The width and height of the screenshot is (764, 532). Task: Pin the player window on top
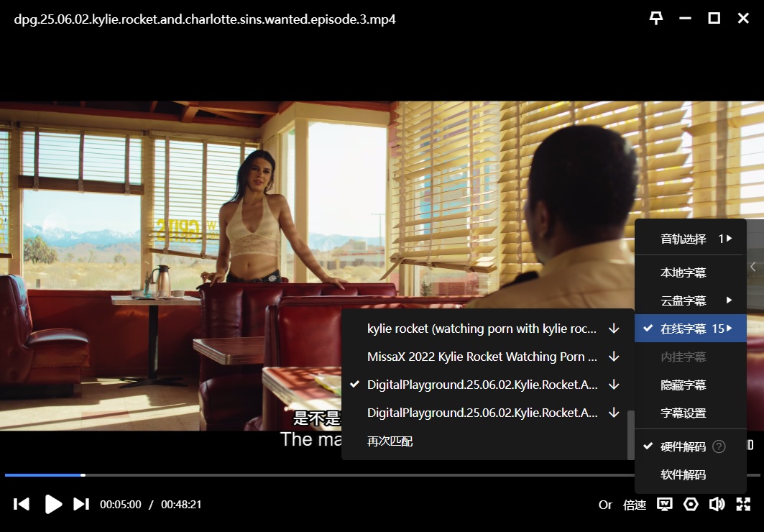656,19
